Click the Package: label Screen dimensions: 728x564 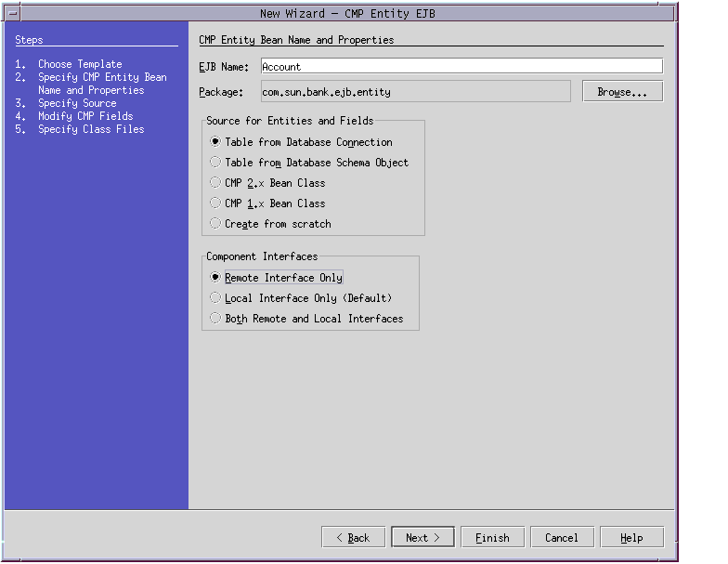[221, 92]
